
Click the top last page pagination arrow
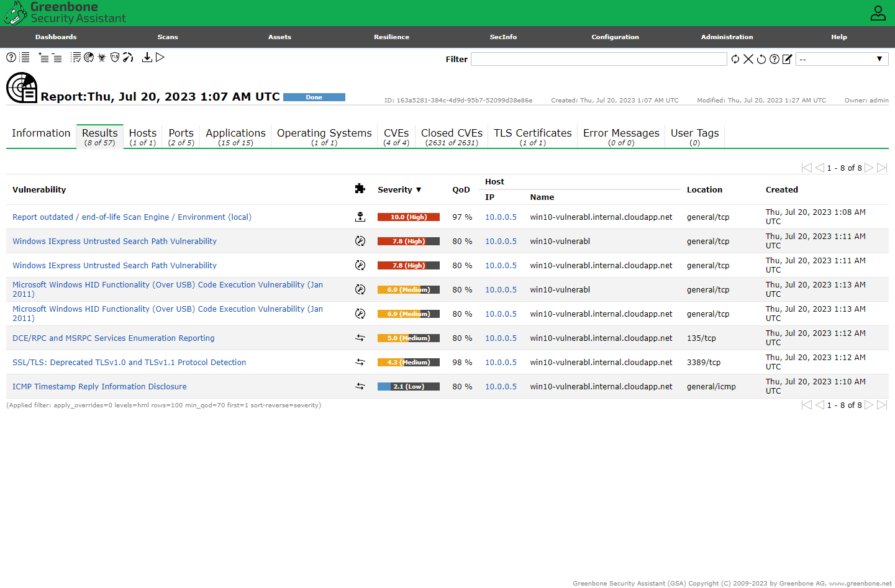click(882, 168)
